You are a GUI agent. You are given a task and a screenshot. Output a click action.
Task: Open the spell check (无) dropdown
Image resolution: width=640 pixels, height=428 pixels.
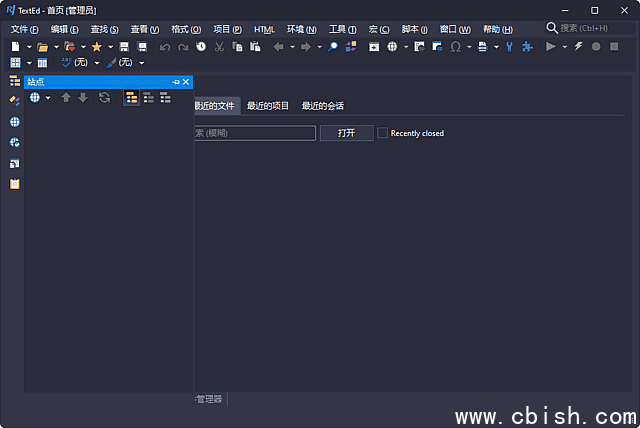[x=97, y=63]
